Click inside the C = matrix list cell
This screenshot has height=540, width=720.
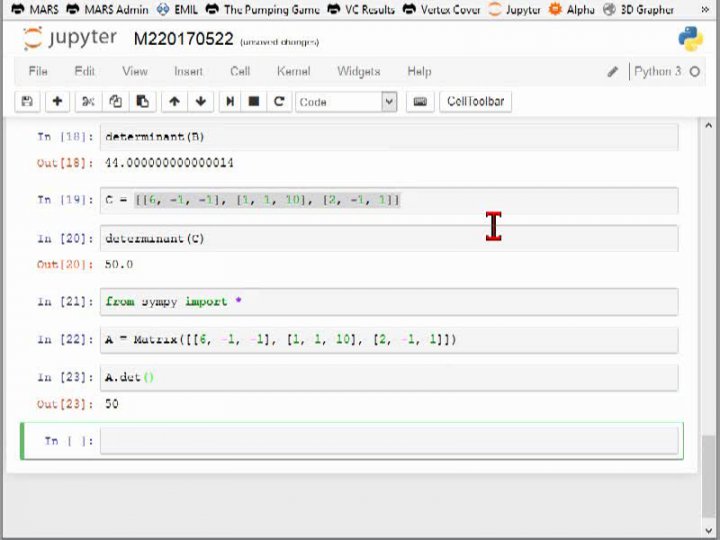(389, 200)
